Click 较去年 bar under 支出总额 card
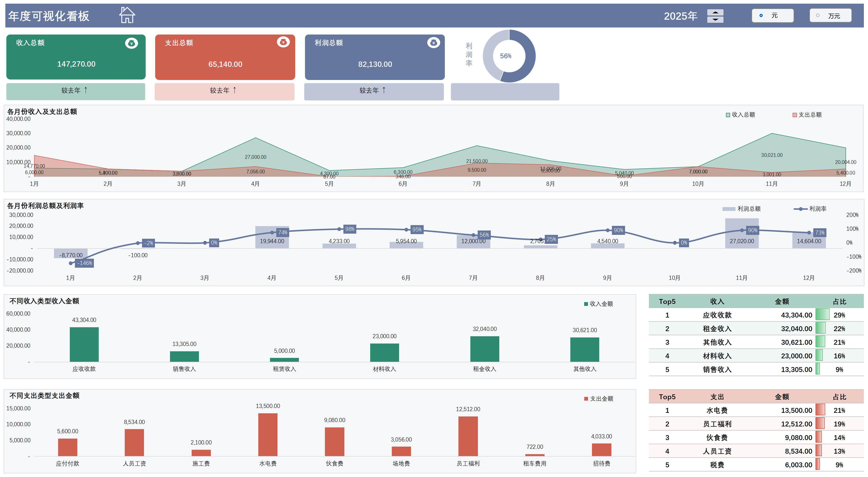 pos(224,91)
